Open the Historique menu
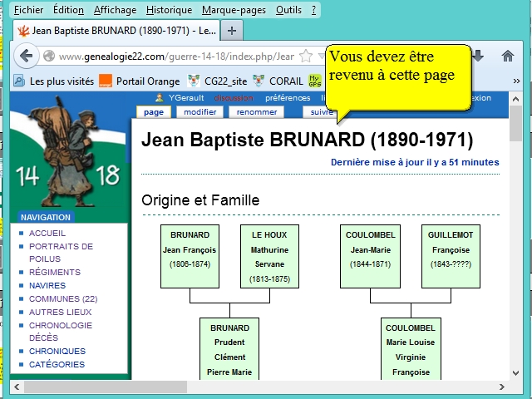Image resolution: width=532 pixels, height=399 pixels. click(169, 10)
